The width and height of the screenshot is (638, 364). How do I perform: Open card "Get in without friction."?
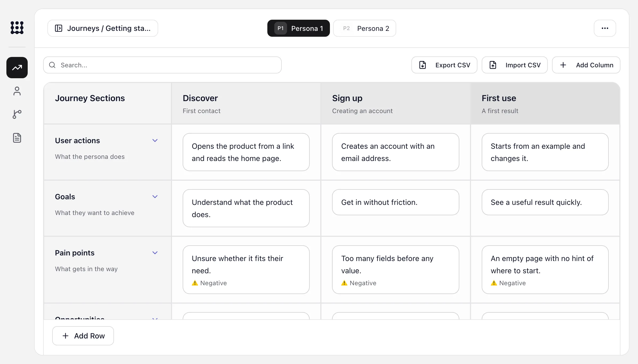click(395, 202)
